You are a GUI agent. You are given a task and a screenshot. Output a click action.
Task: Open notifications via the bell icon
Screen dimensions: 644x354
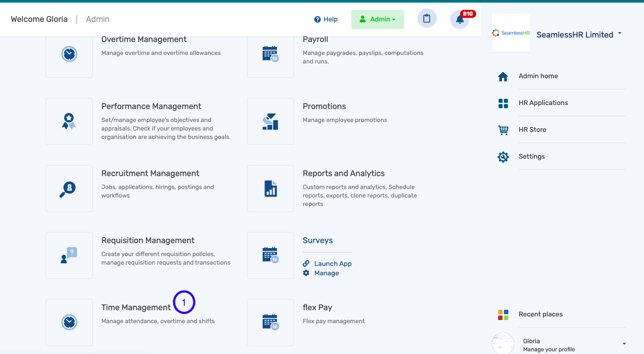pyautogui.click(x=460, y=19)
